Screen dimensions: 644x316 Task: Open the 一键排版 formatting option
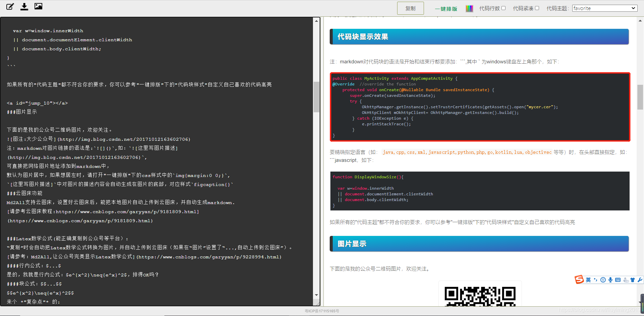pyautogui.click(x=446, y=9)
